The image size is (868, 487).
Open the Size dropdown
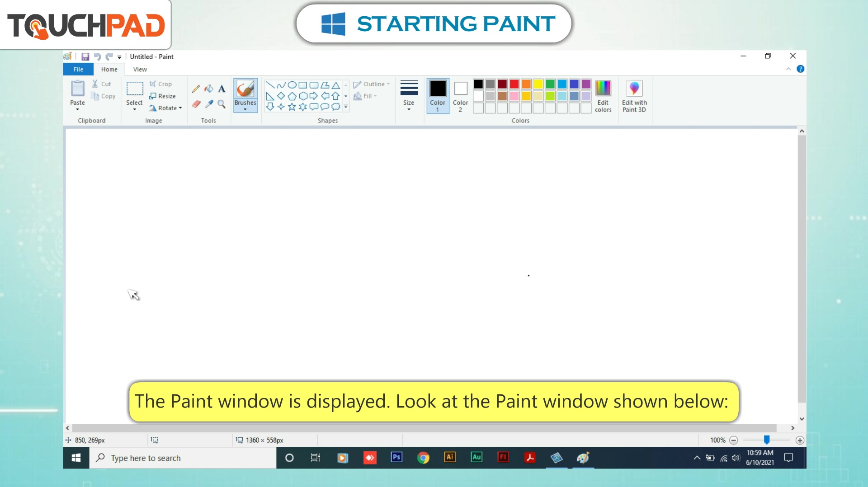pyautogui.click(x=409, y=96)
